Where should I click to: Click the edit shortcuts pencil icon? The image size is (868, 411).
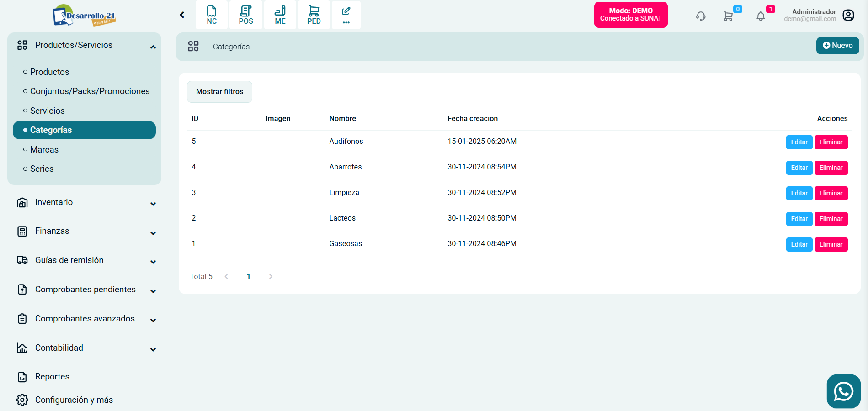coord(346,15)
